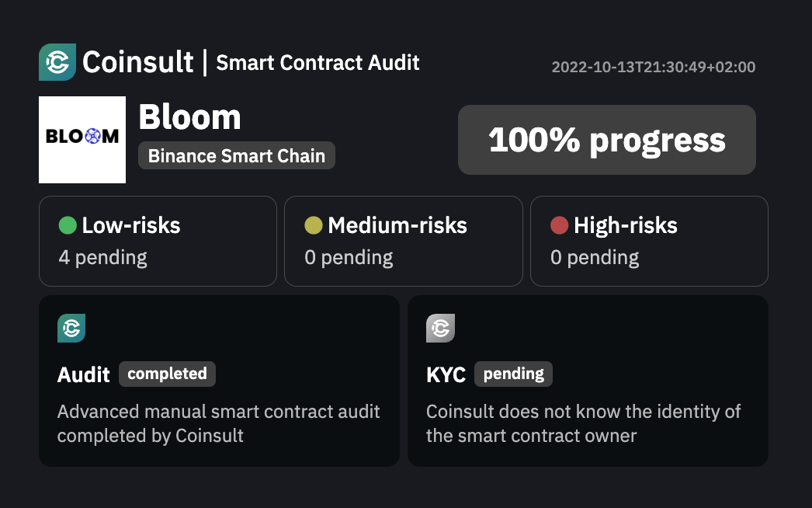Click the audit timestamp in top right
This screenshot has height=508, width=812.
(x=653, y=68)
